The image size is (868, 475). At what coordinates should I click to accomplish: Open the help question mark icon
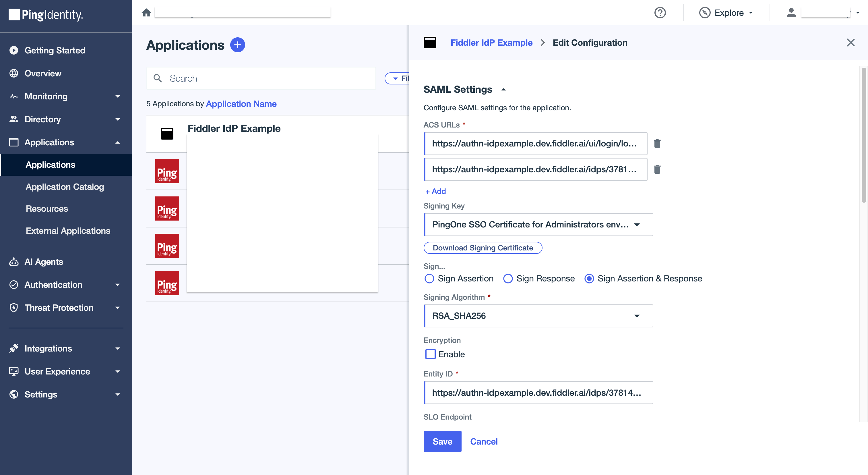click(660, 13)
